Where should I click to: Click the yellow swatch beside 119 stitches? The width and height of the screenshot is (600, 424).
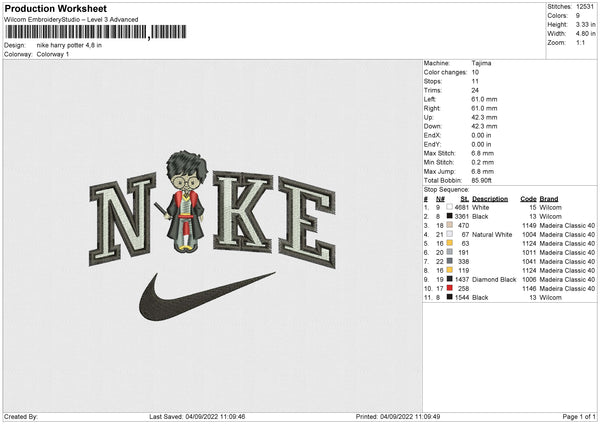tap(450, 270)
